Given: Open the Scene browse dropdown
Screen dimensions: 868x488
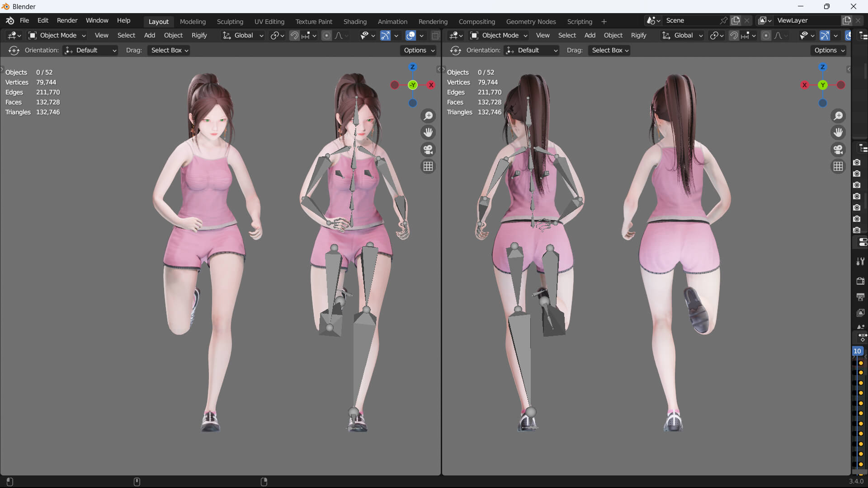Looking at the screenshot, I should tap(654, 20).
